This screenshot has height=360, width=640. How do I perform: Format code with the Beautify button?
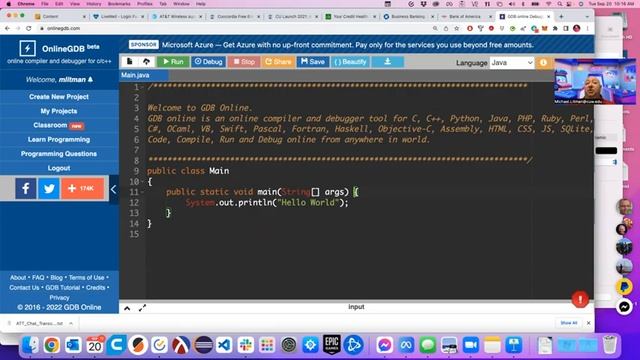click(350, 62)
